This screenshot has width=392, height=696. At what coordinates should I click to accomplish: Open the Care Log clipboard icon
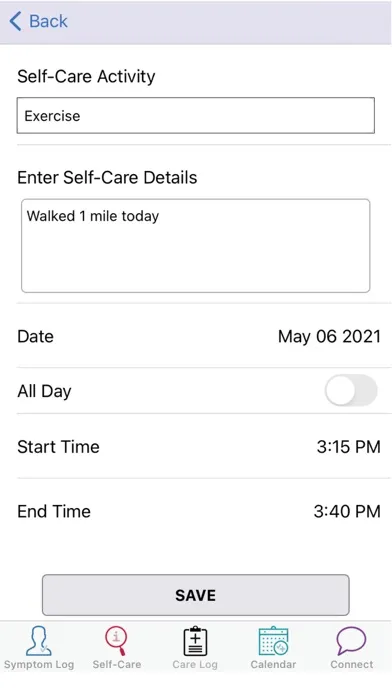point(195,641)
